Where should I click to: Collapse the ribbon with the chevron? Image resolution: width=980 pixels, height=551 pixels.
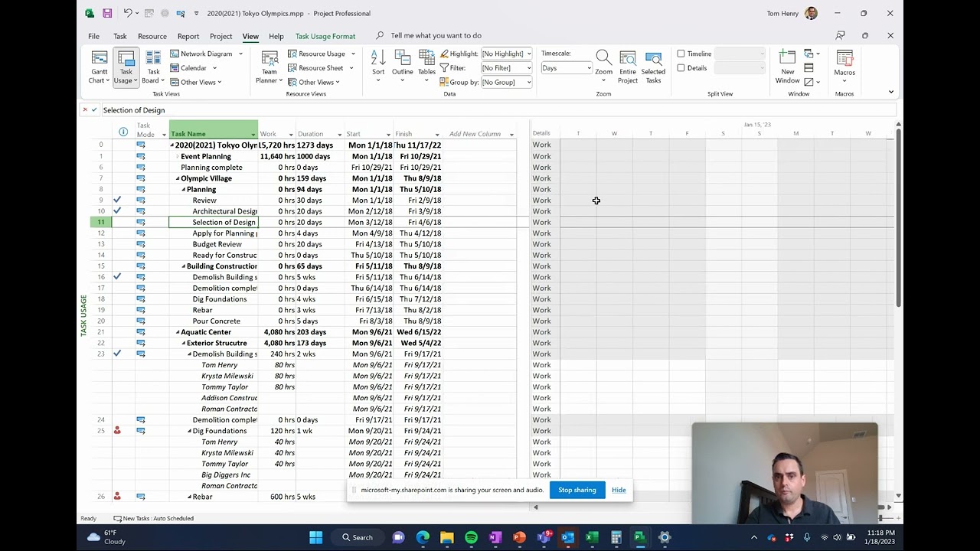(890, 92)
